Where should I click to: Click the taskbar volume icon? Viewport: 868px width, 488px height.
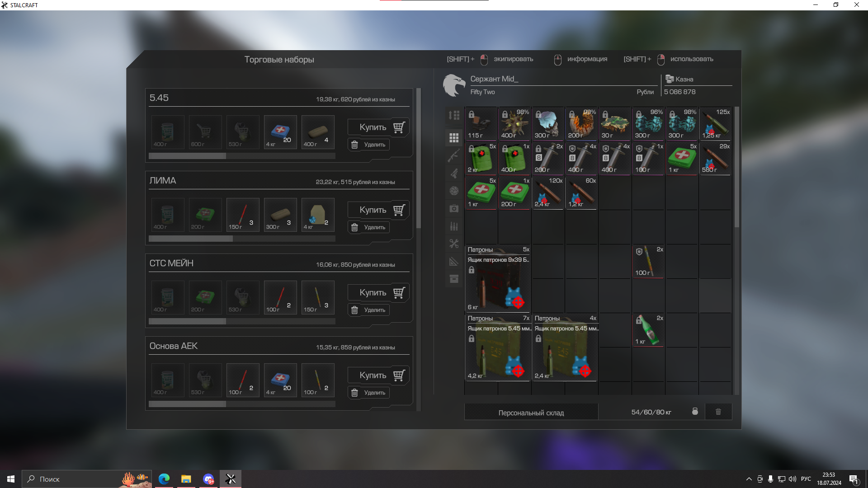click(x=793, y=479)
